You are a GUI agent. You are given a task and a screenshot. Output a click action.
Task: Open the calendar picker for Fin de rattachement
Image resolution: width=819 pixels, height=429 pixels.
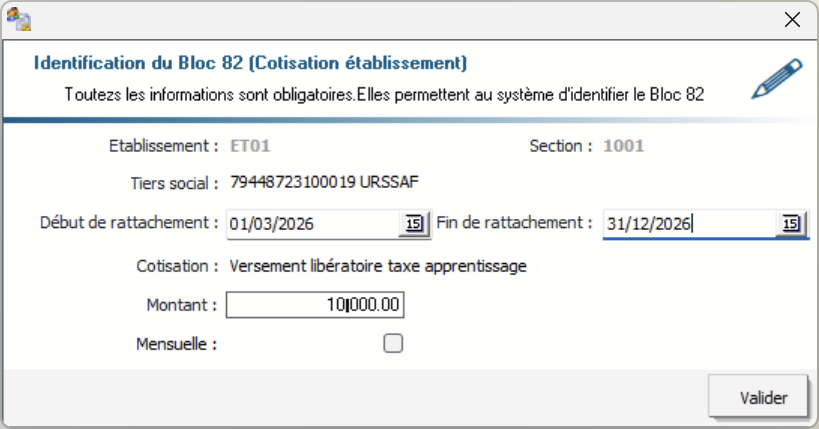point(791,224)
